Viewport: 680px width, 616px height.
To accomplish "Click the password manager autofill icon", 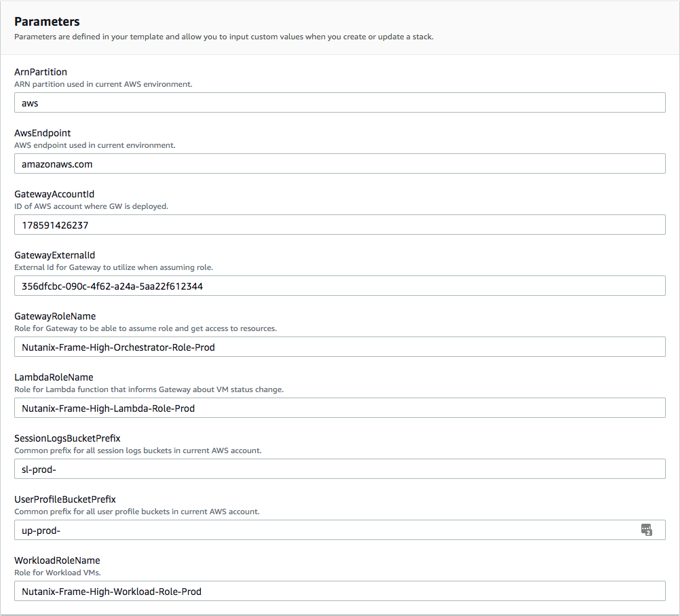I will coord(647,529).
